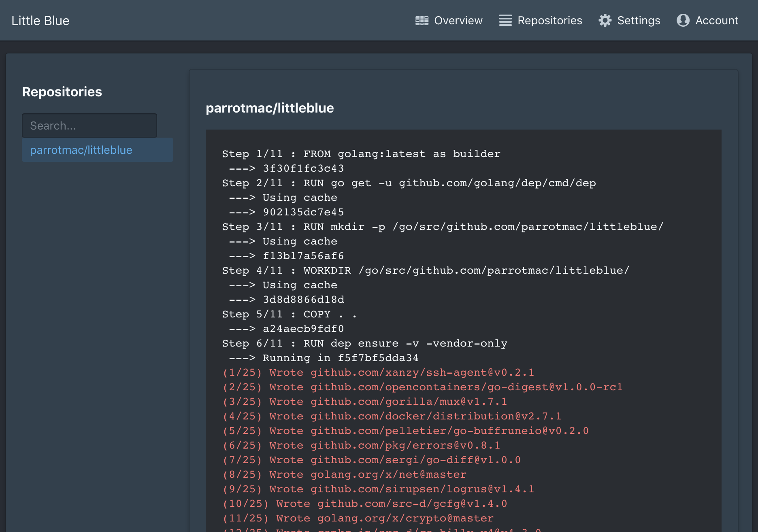Click the Overview grid icon
This screenshot has width=758, height=532.
click(x=422, y=21)
